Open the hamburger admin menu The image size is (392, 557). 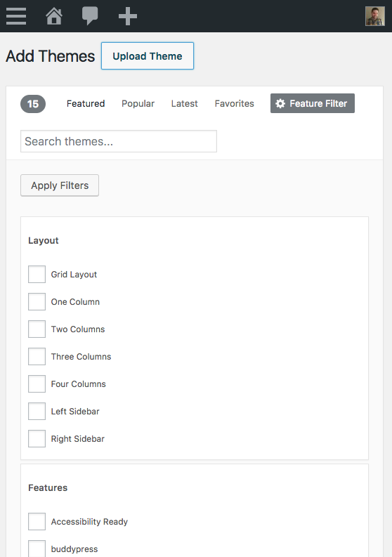coord(16,16)
